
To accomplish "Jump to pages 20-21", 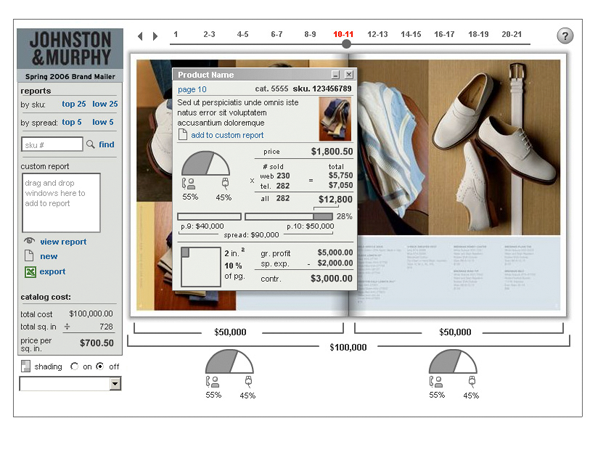I will (512, 34).
